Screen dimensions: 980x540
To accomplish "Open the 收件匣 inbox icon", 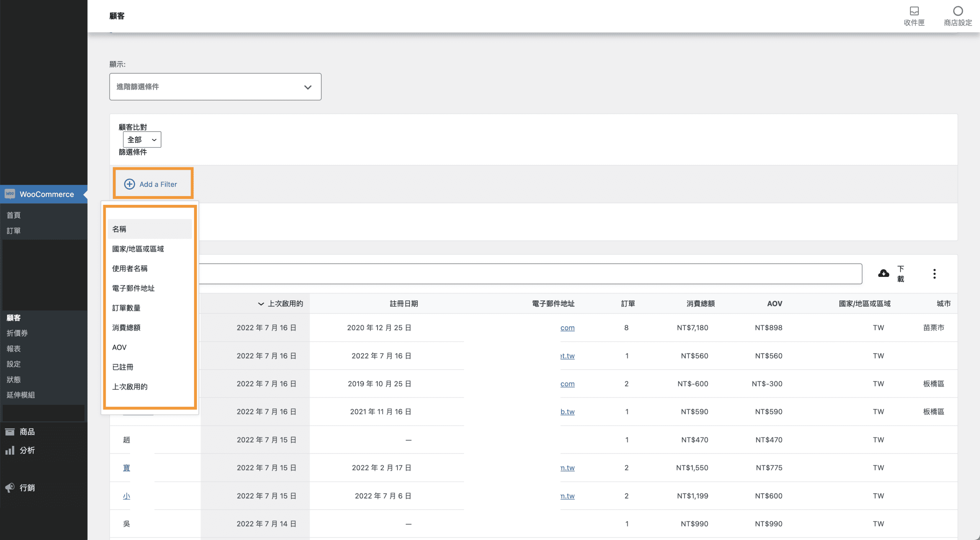I will point(914,11).
